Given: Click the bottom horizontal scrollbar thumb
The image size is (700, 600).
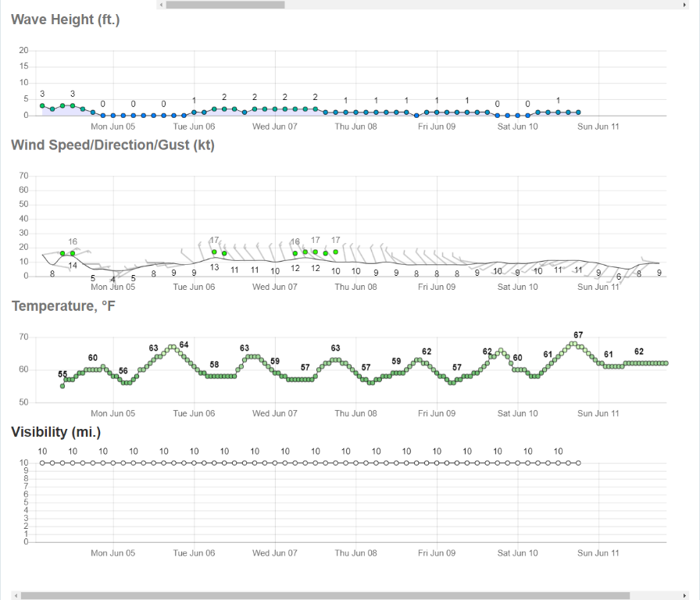Looking at the screenshot, I should point(324,595).
